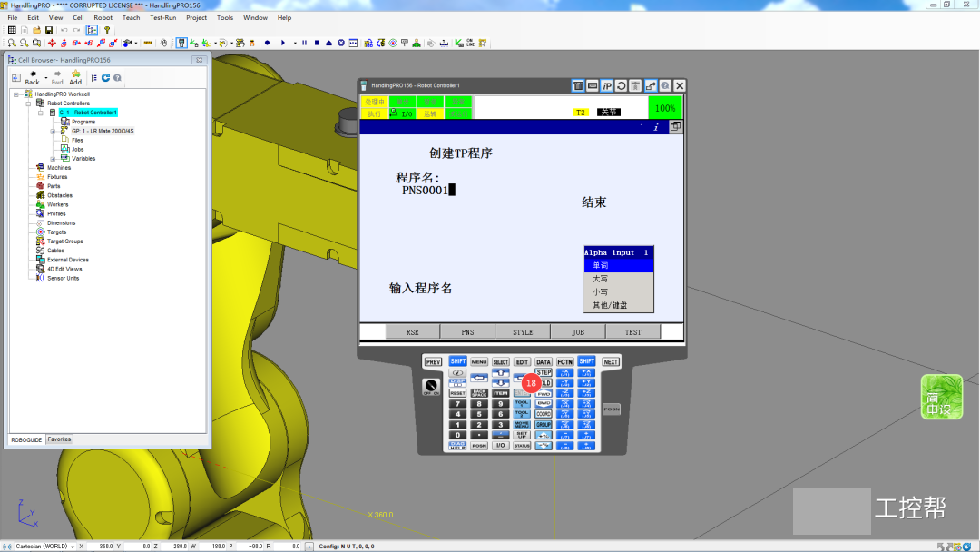Image resolution: width=980 pixels, height=552 pixels.
Task: Open the dropdown beside the play icon
Action: [x=295, y=44]
